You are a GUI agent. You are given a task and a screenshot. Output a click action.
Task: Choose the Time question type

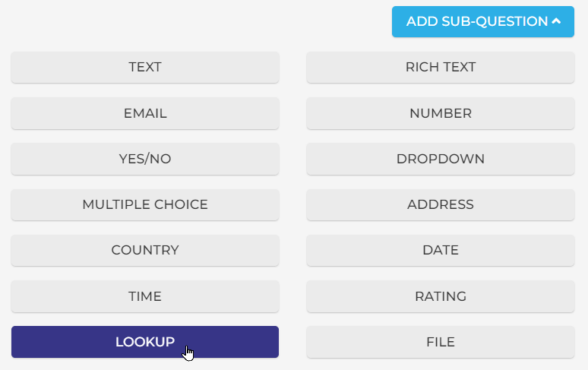145,296
